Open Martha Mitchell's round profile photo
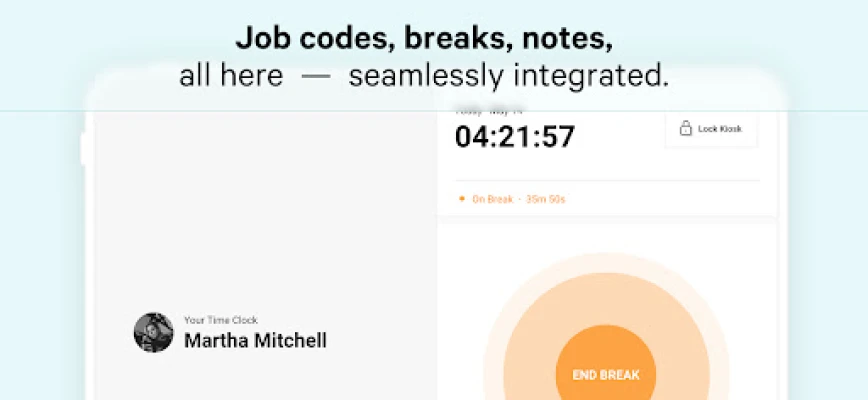The height and width of the screenshot is (400, 868). pos(153,333)
